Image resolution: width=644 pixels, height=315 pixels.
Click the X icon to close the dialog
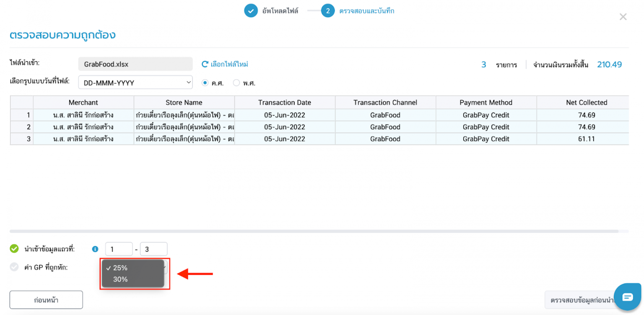[x=623, y=17]
